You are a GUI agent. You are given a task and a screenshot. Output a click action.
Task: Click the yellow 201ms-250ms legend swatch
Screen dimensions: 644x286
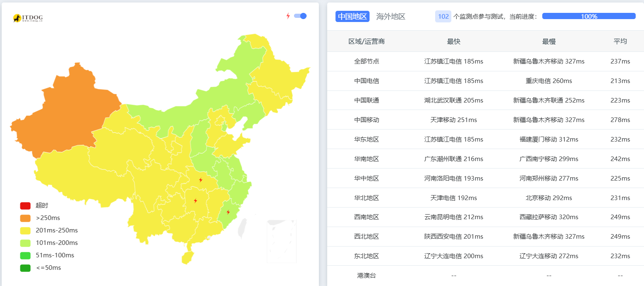pyautogui.click(x=25, y=230)
